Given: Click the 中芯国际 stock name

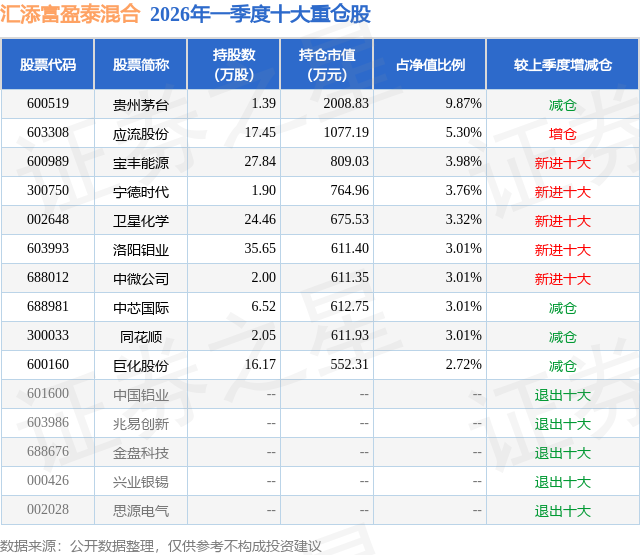Looking at the screenshot, I should (141, 308).
